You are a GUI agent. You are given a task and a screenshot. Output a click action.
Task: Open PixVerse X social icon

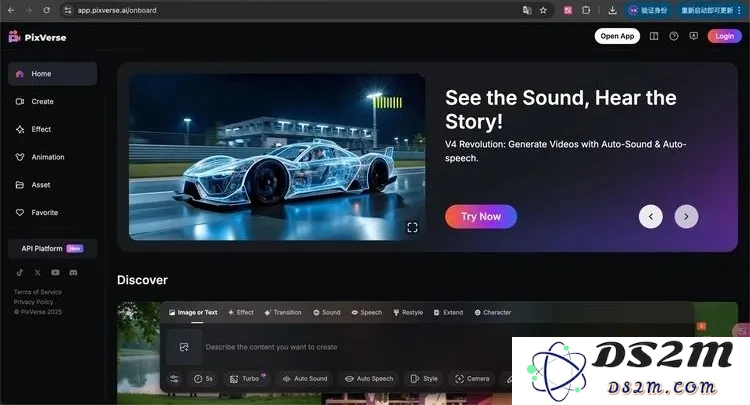[x=37, y=273]
